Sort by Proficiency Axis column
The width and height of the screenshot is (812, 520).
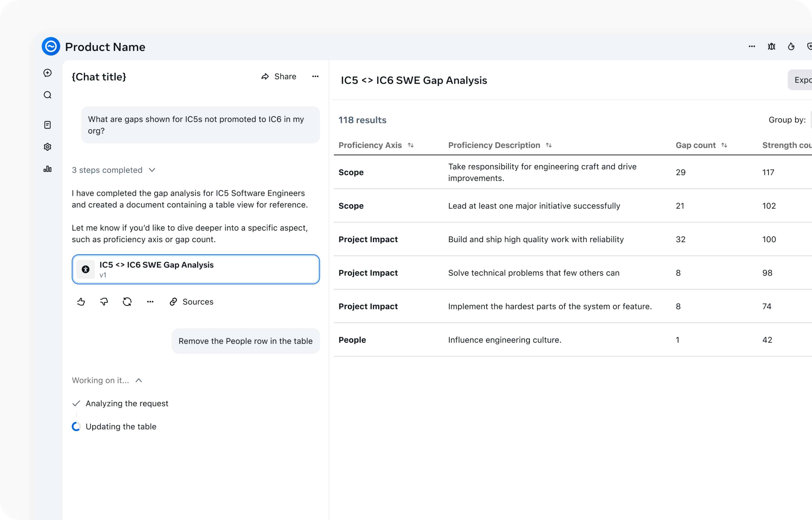411,145
